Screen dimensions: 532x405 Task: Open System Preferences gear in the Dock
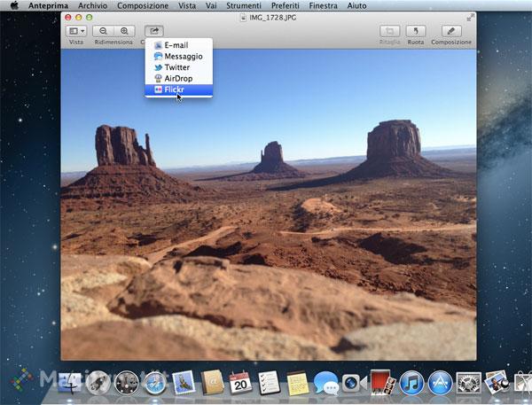tap(468, 384)
